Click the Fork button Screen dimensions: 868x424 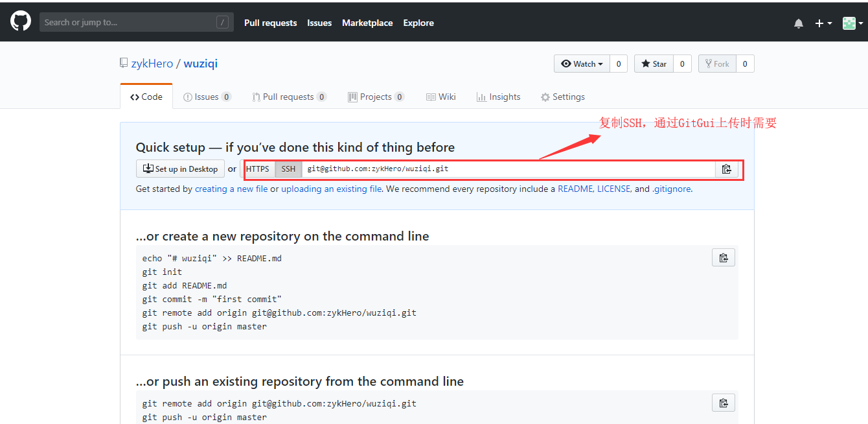pos(717,64)
